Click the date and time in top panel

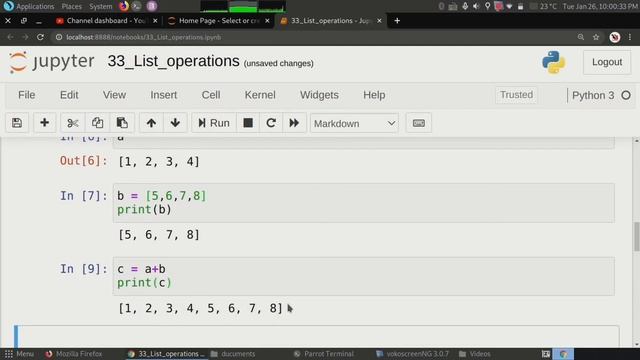click(x=600, y=6)
